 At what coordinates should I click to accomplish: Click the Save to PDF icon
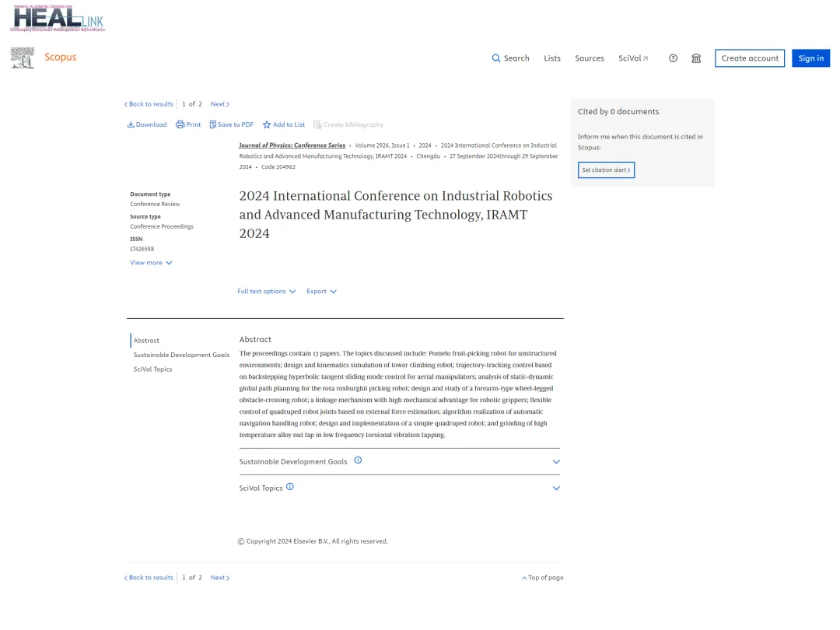212,124
